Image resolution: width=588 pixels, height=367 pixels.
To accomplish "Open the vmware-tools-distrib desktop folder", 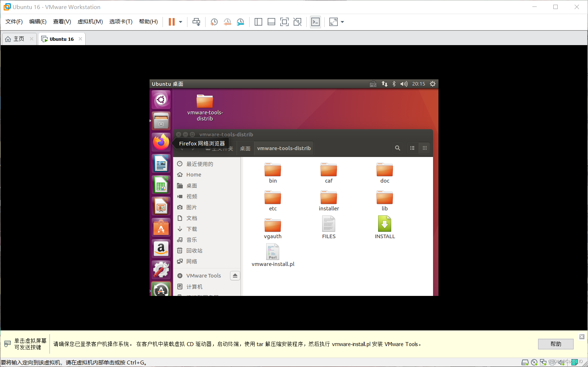I will pyautogui.click(x=205, y=107).
